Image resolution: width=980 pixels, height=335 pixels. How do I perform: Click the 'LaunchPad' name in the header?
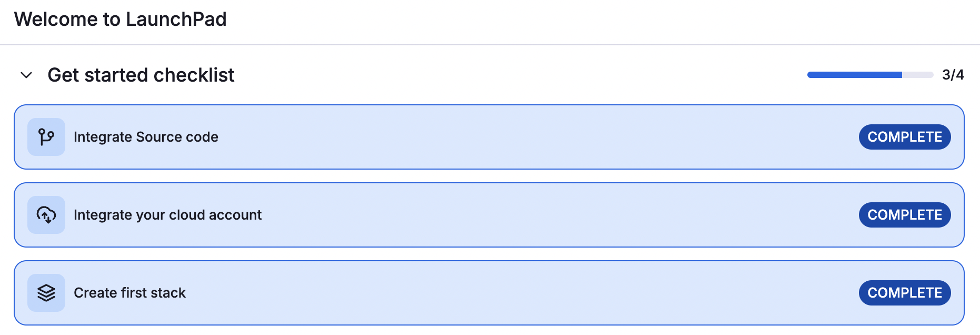coord(176,19)
